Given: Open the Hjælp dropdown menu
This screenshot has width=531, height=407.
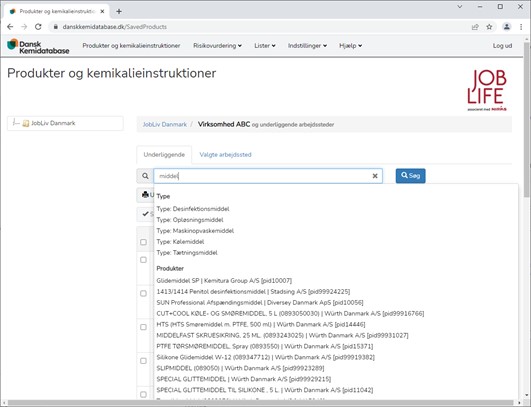Looking at the screenshot, I should [351, 46].
